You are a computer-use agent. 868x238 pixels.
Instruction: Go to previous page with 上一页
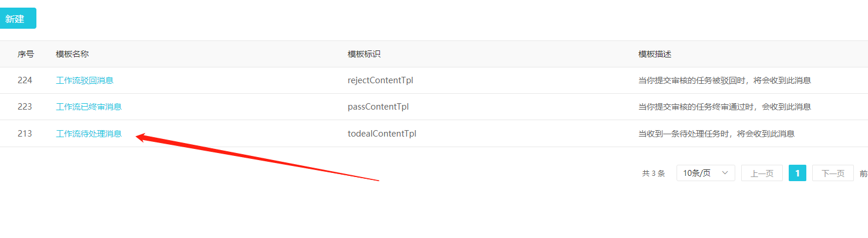coord(762,173)
